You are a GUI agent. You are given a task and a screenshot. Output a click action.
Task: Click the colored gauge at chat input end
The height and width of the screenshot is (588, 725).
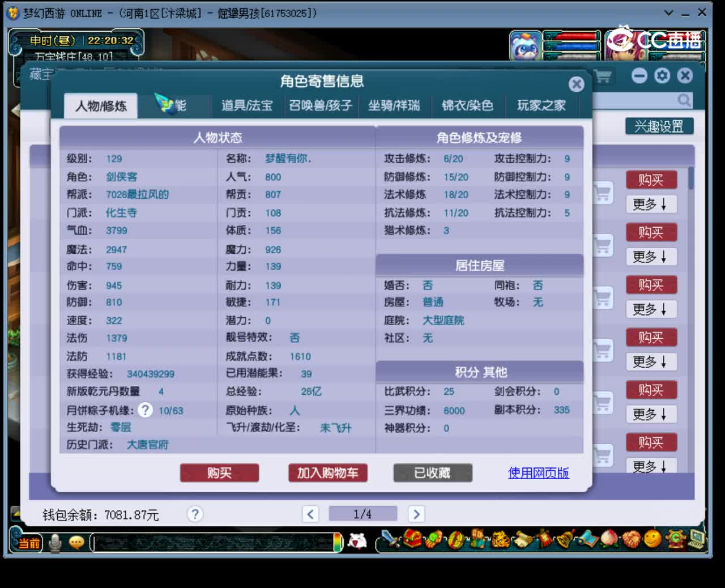[338, 542]
